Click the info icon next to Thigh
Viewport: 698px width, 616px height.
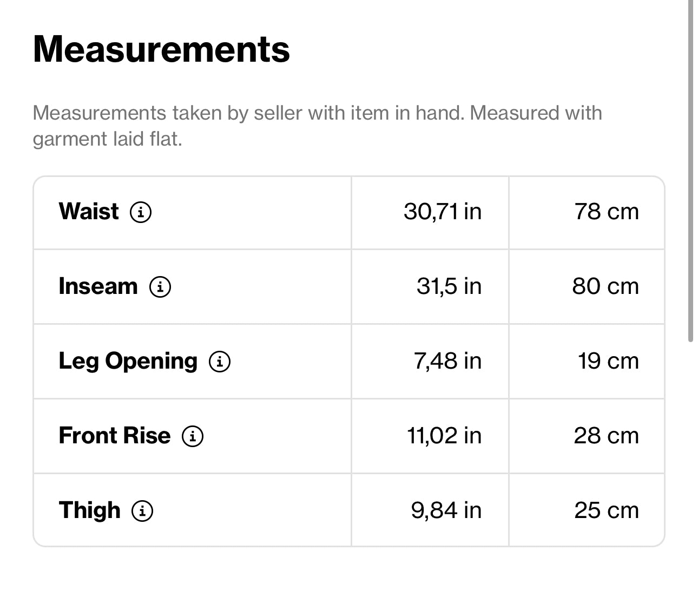tap(142, 510)
